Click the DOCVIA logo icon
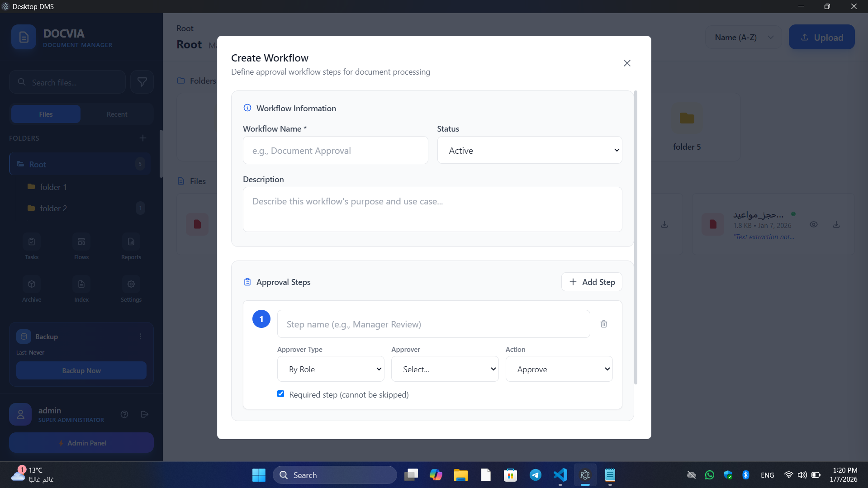Screen dimensions: 868x488 tap(24, 37)
